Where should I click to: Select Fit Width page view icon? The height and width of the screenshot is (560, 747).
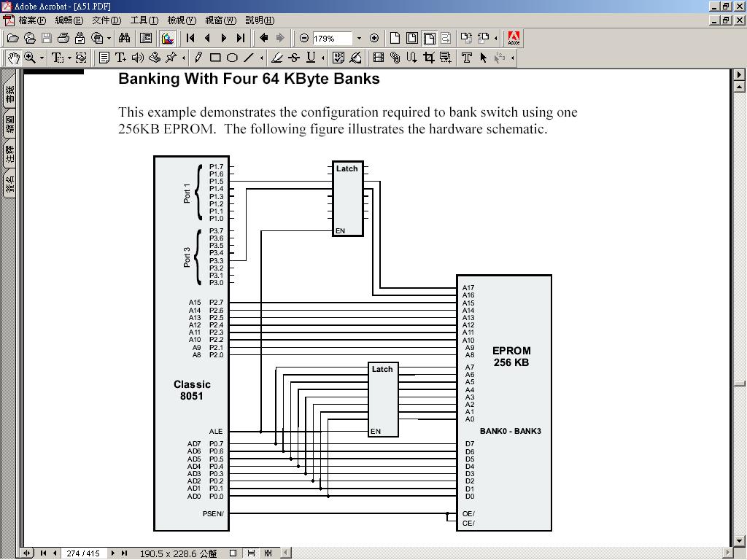point(429,38)
